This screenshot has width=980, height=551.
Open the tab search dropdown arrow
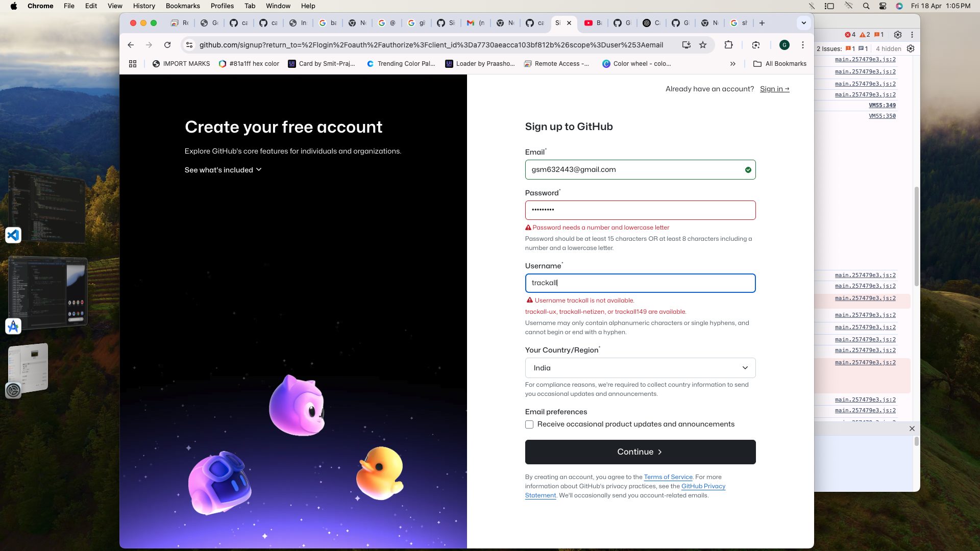803,23
